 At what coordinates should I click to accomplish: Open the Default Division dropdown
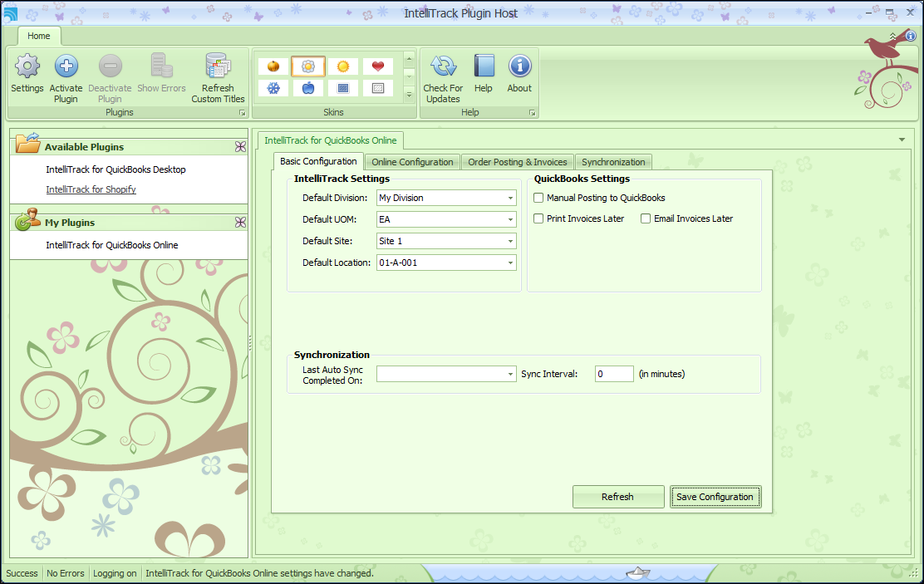(510, 198)
